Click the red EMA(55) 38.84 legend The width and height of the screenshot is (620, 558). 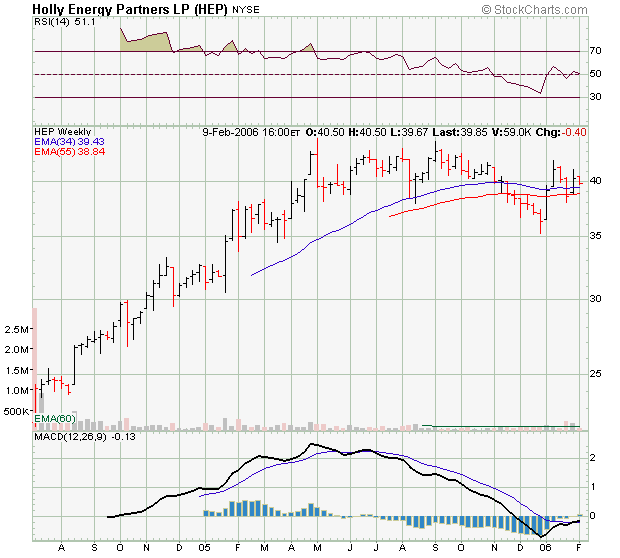tap(70, 152)
